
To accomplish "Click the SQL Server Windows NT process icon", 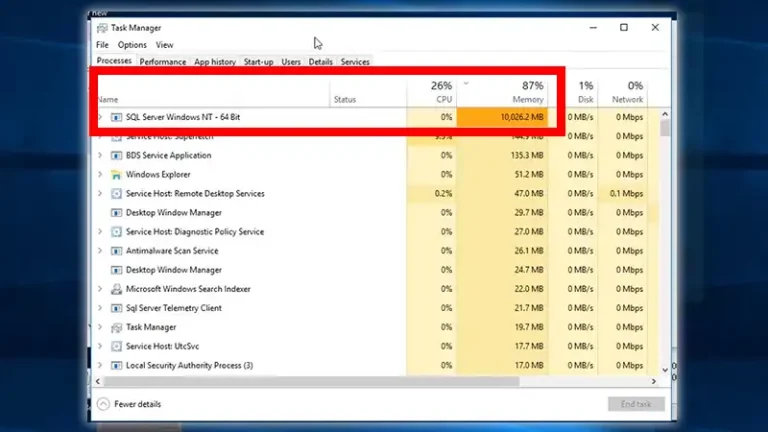I will [x=116, y=117].
